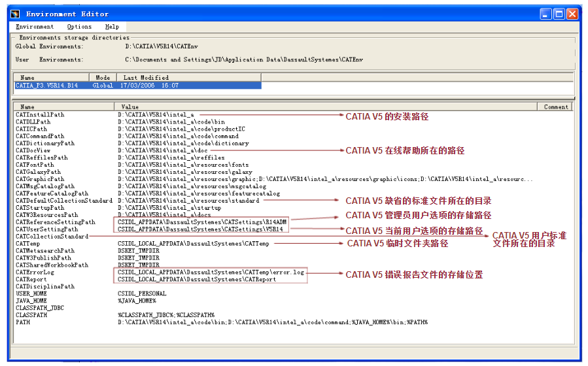Image resolution: width=588 pixels, height=366 pixels.
Task: Select the CLASSPATH variable row
Action: 31,314
